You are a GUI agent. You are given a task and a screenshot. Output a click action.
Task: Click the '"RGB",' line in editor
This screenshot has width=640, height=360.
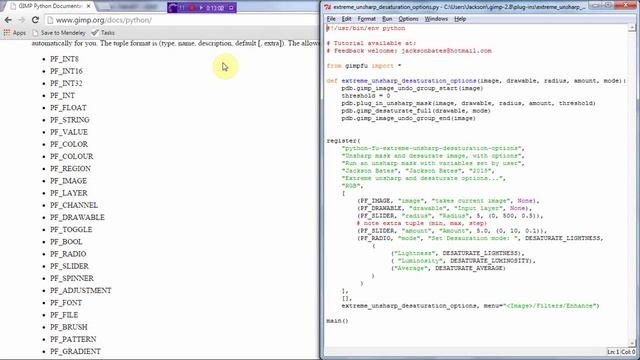pyautogui.click(x=352, y=186)
